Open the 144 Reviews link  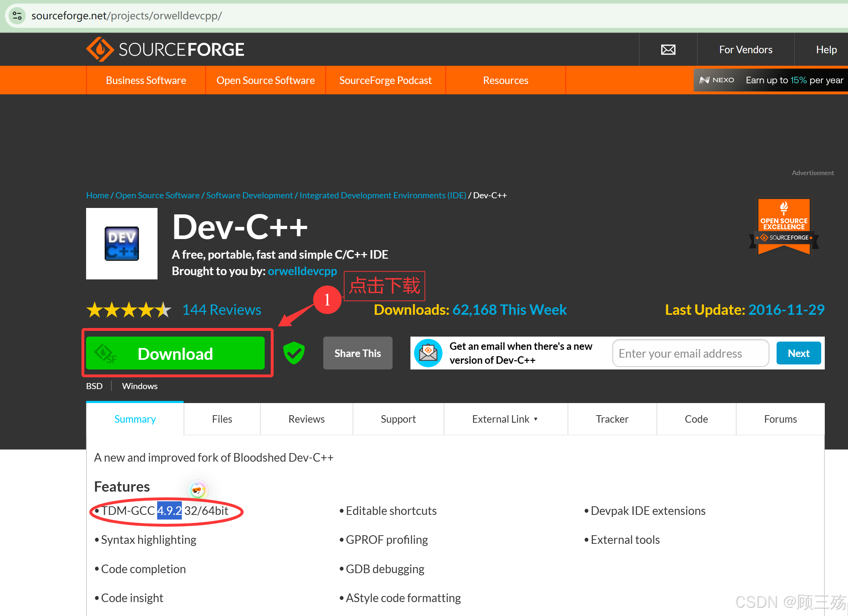point(222,310)
